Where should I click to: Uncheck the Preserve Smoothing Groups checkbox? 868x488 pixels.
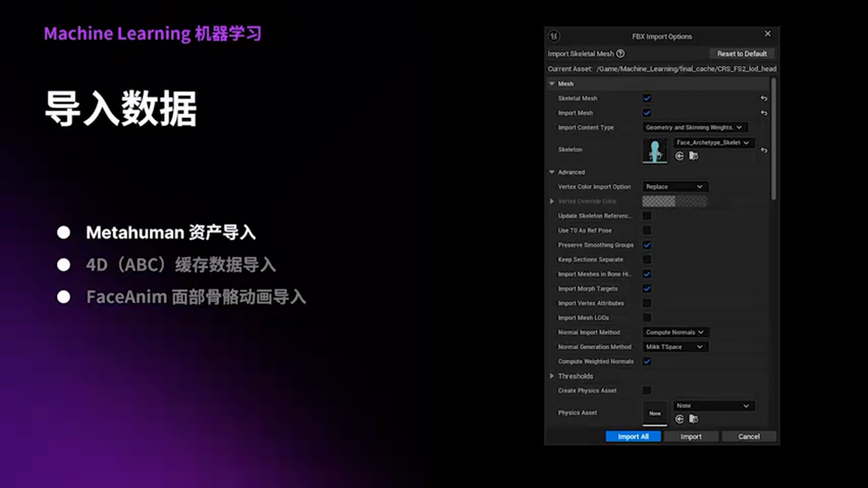pyautogui.click(x=647, y=245)
